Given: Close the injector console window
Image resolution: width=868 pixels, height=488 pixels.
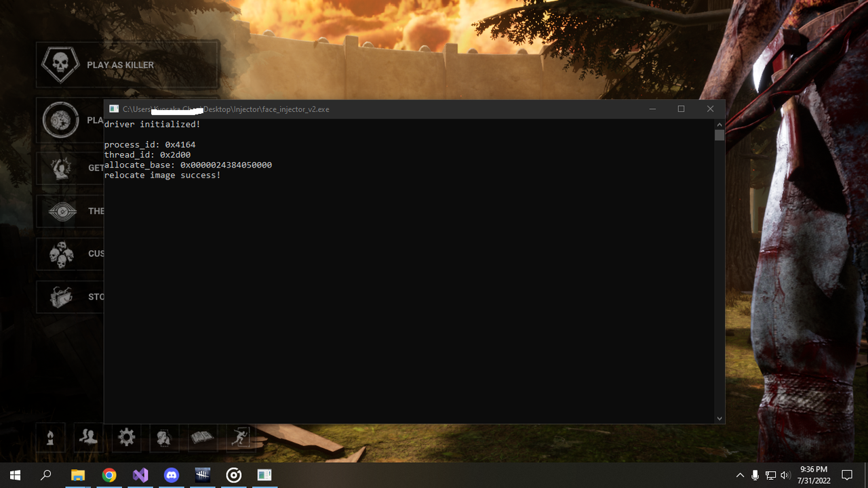Looking at the screenshot, I should (x=711, y=109).
